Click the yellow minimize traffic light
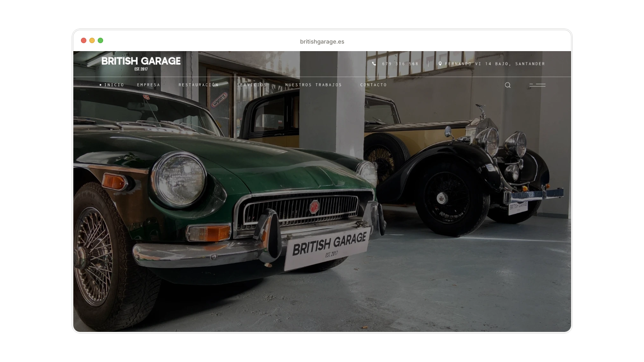 tap(91, 41)
